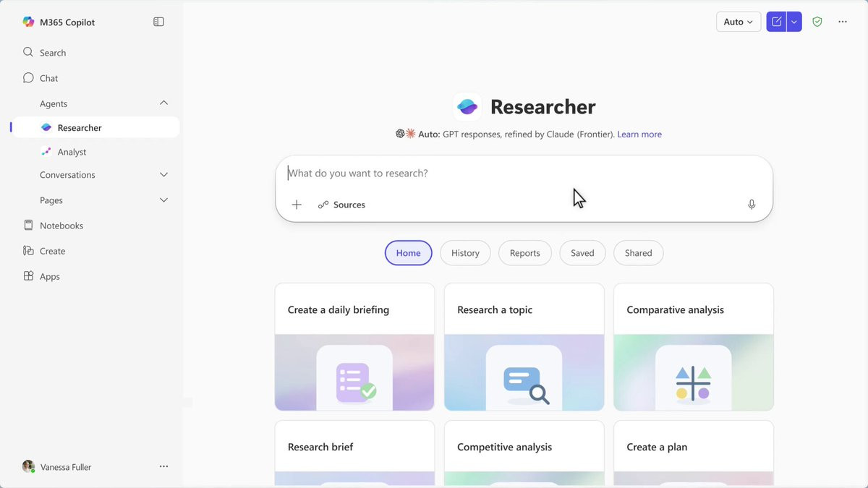Open the Create a daily briefing card title

pyautogui.click(x=339, y=309)
